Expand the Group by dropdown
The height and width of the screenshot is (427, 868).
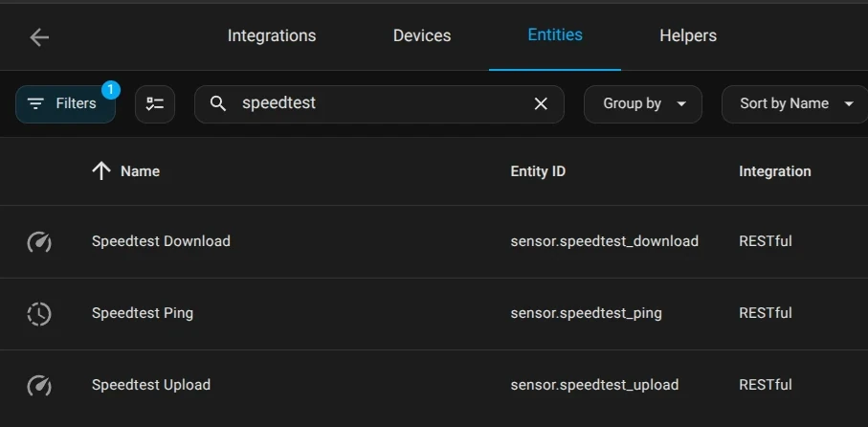643,104
